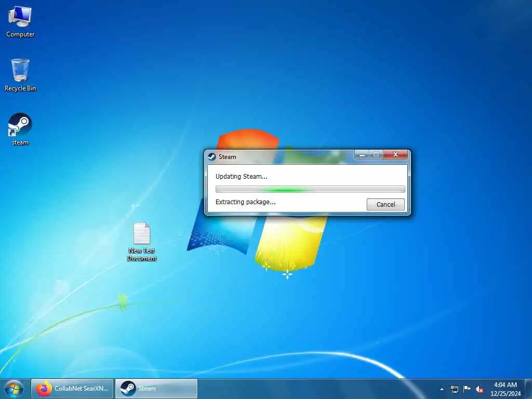Image resolution: width=532 pixels, height=399 pixels.
Task: Activate the Steam taskbar button
Action: point(156,389)
